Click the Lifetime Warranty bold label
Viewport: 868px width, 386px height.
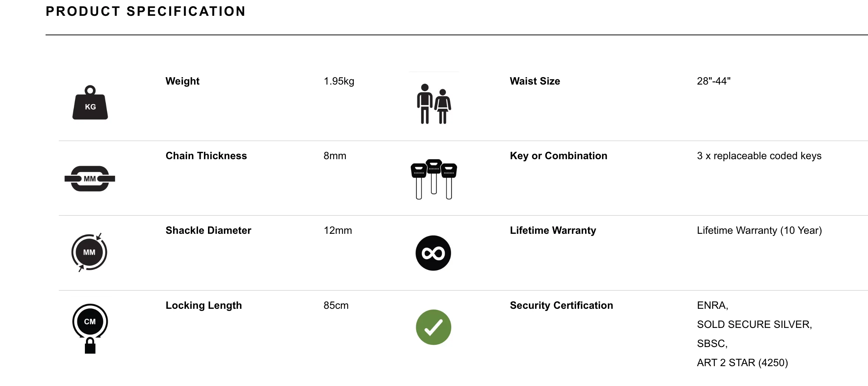pyautogui.click(x=553, y=230)
